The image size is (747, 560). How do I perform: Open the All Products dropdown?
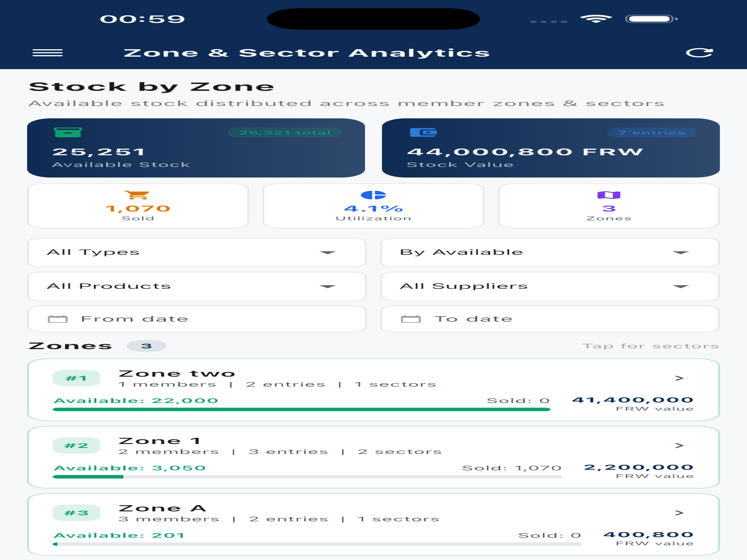197,286
